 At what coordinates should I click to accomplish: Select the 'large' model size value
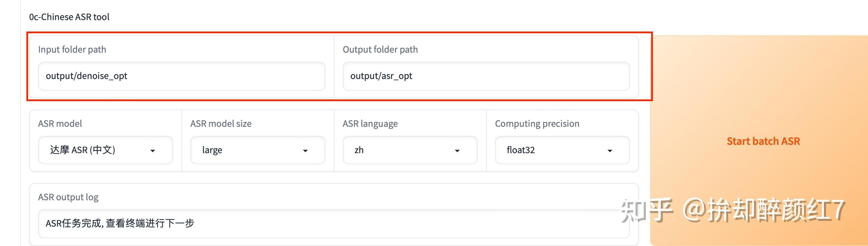click(212, 150)
